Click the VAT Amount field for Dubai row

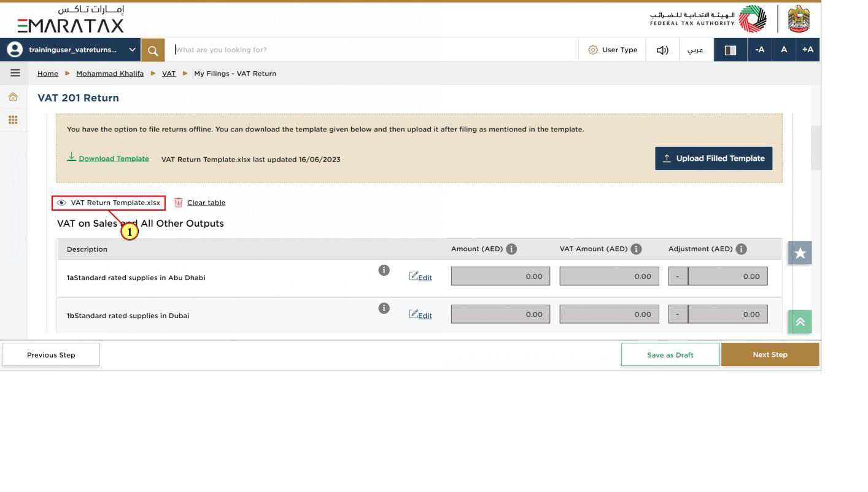coord(609,314)
